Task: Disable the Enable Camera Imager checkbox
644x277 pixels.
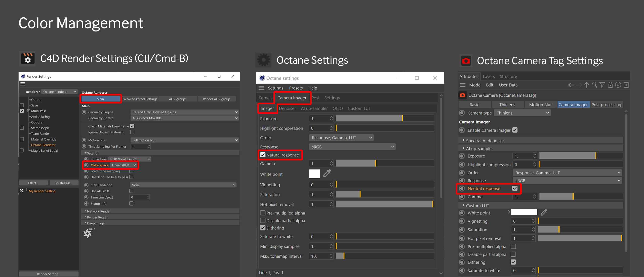Action: click(515, 130)
